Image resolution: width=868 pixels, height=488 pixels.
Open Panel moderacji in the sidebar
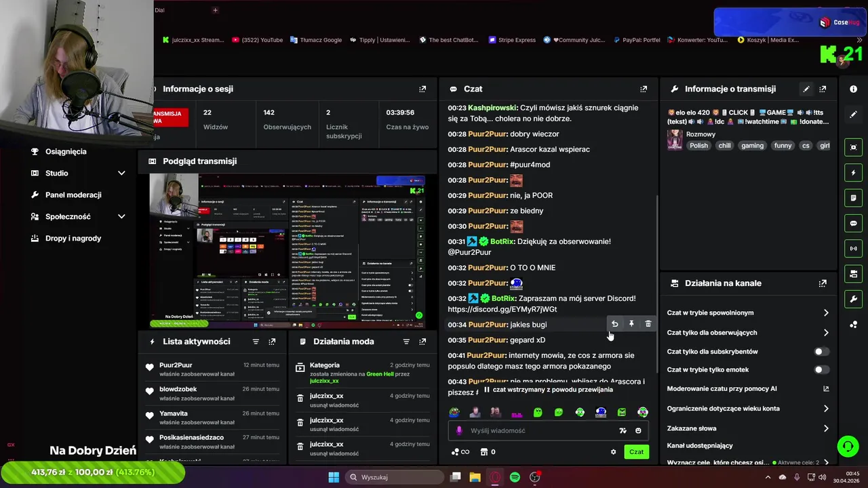(x=73, y=195)
